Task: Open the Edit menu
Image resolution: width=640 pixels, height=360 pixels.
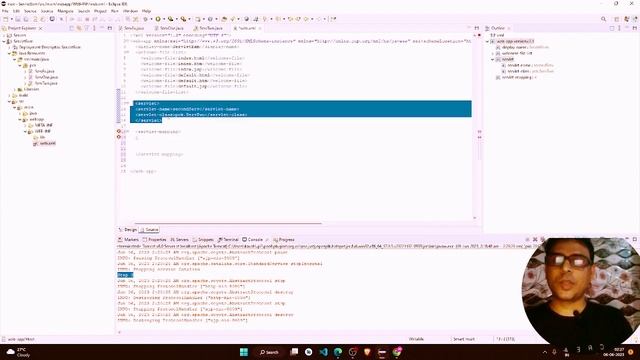Action: (16, 11)
